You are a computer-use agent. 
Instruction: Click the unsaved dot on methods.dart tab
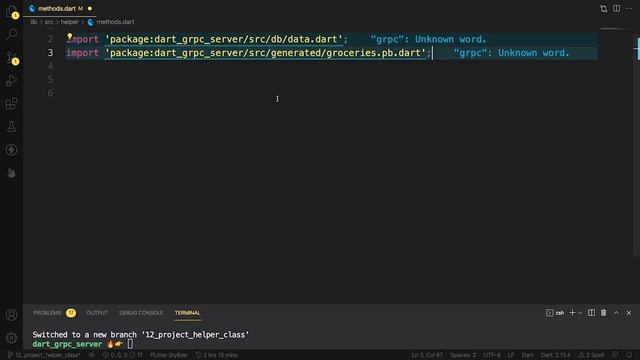(x=90, y=9)
